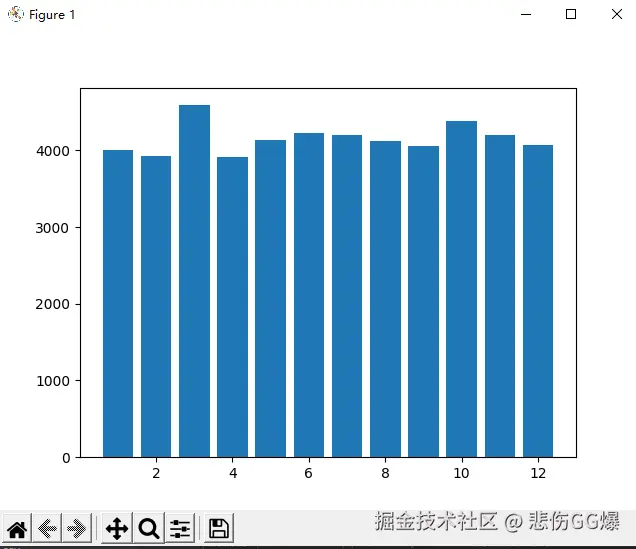Click the x-axis label 4
Screen dimensions: 636x549
pyautogui.click(x=233, y=473)
